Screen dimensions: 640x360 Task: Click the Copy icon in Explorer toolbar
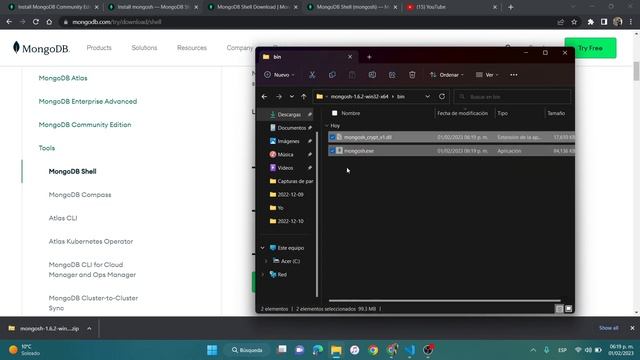point(332,75)
